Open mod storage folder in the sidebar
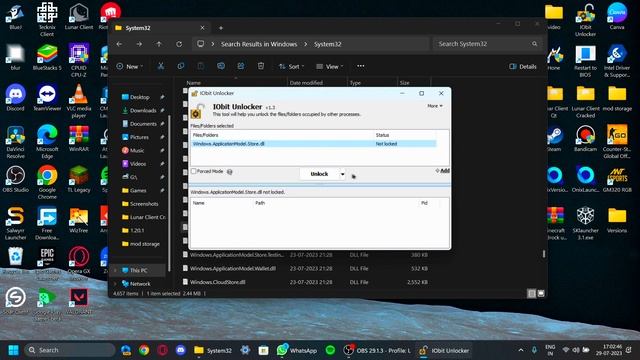Screen dimensions: 640x360 tap(144, 244)
